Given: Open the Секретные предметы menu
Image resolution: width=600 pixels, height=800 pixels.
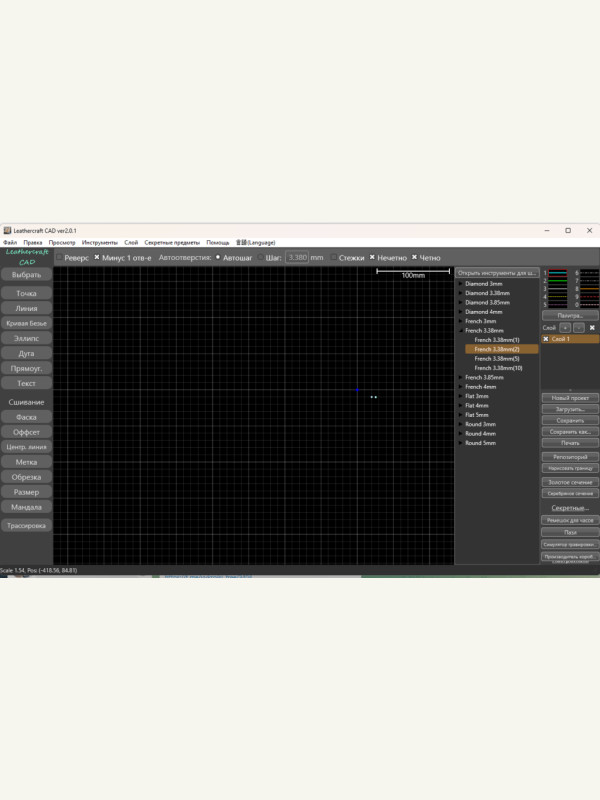Looking at the screenshot, I should [x=172, y=242].
